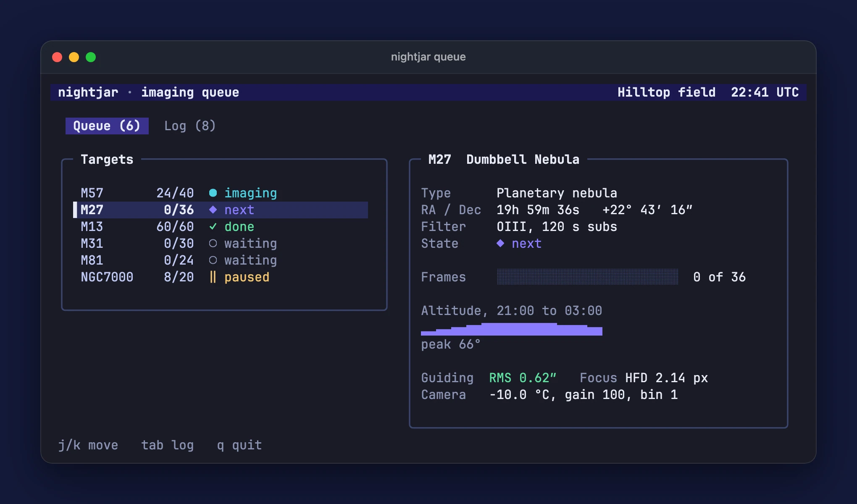Click the purple altitude chart
The height and width of the screenshot is (504, 857).
(512, 329)
